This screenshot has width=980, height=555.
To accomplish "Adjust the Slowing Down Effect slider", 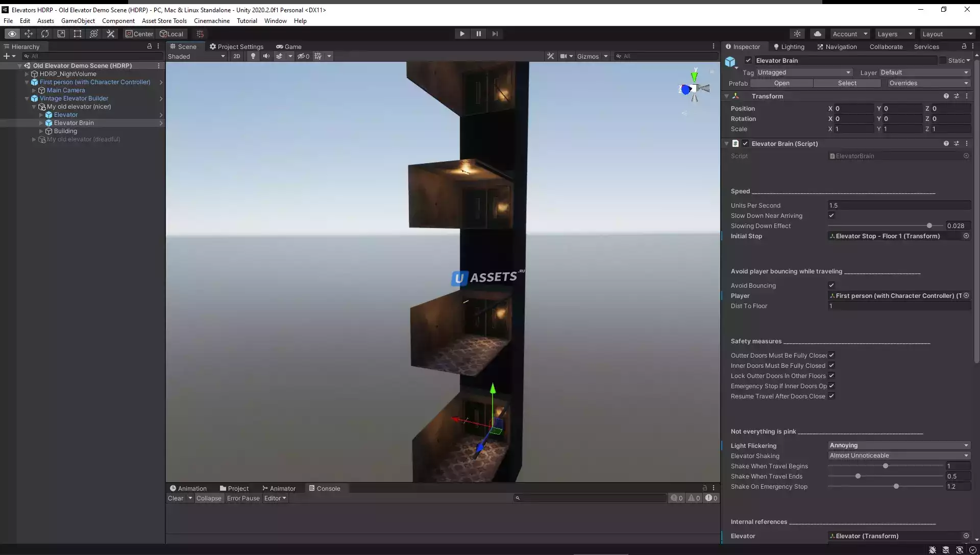I will (929, 225).
